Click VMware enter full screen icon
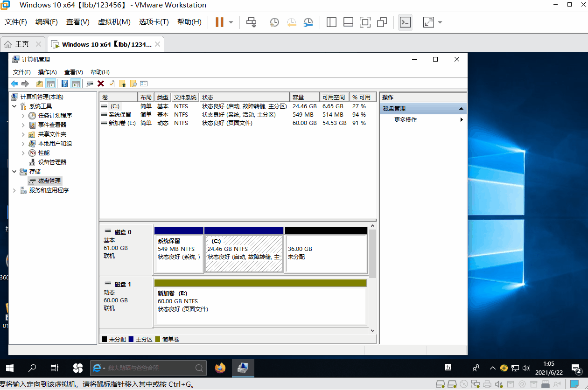This screenshot has height=390, width=588. coord(365,22)
